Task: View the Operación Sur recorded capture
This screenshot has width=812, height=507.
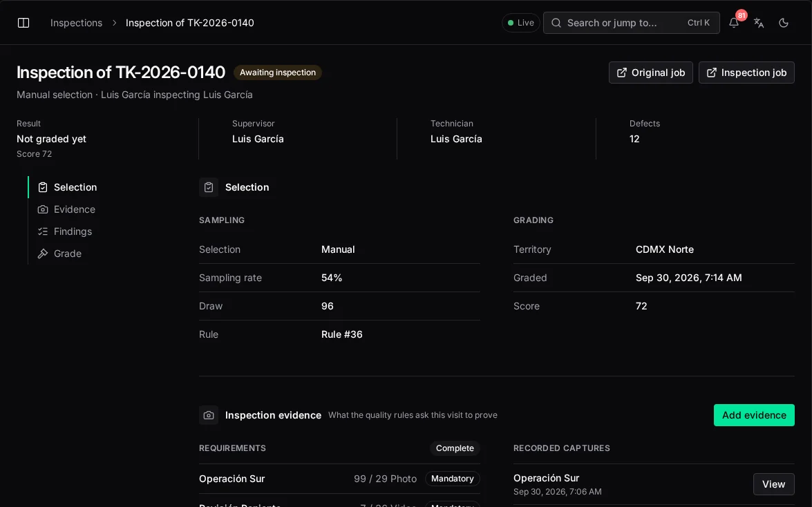Action: tap(774, 484)
